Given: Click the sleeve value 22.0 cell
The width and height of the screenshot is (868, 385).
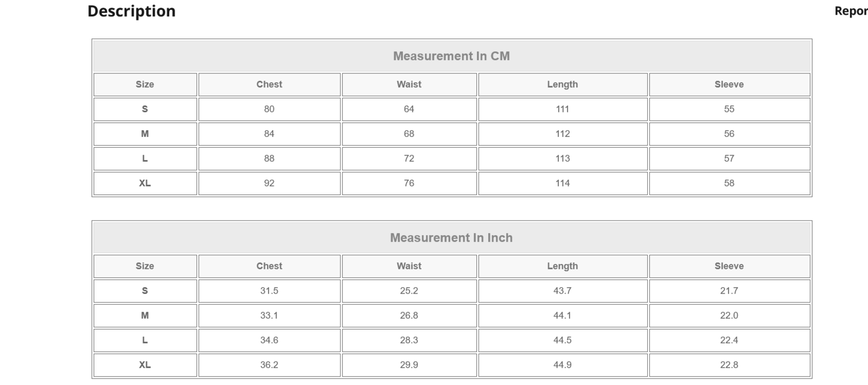Looking at the screenshot, I should (729, 315).
